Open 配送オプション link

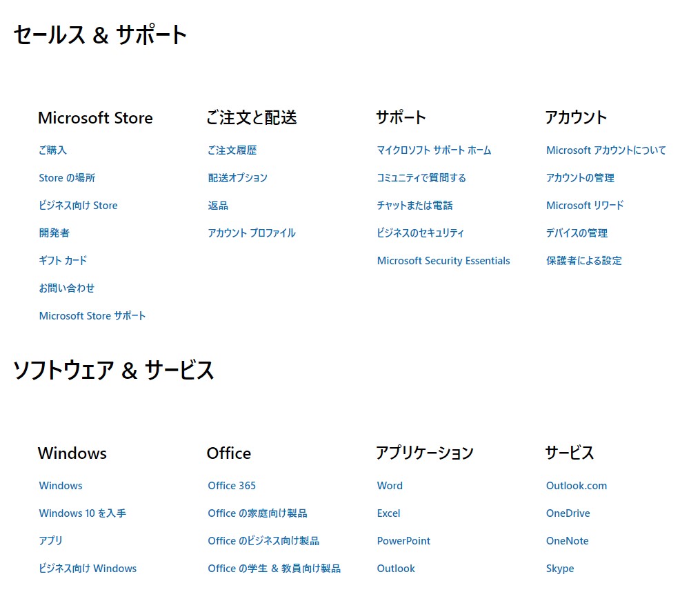237,178
